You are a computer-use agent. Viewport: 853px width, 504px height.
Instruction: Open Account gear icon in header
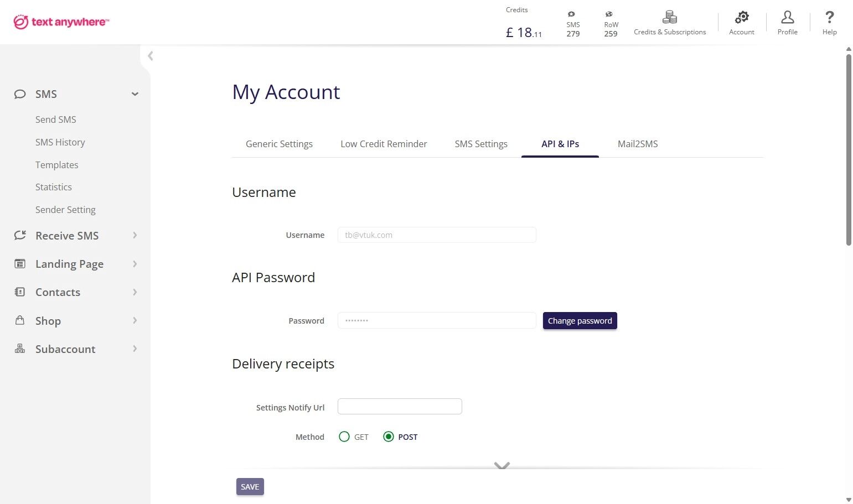pos(742,17)
